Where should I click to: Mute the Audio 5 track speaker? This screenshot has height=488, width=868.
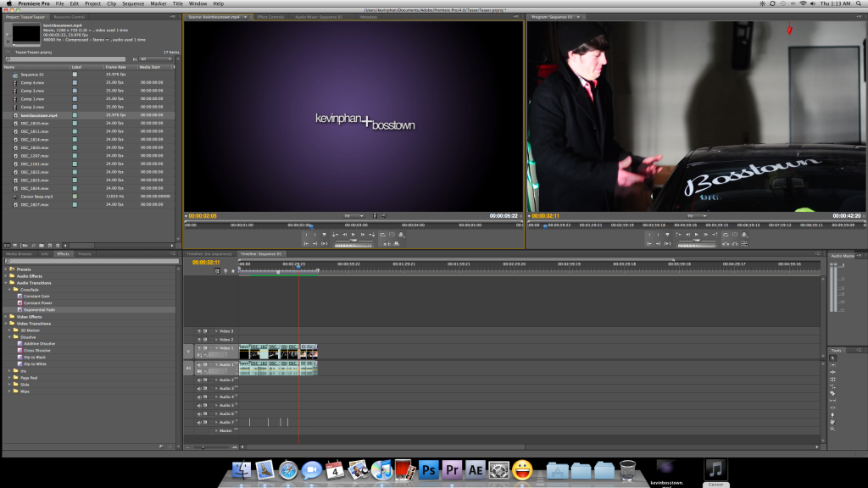[199, 406]
